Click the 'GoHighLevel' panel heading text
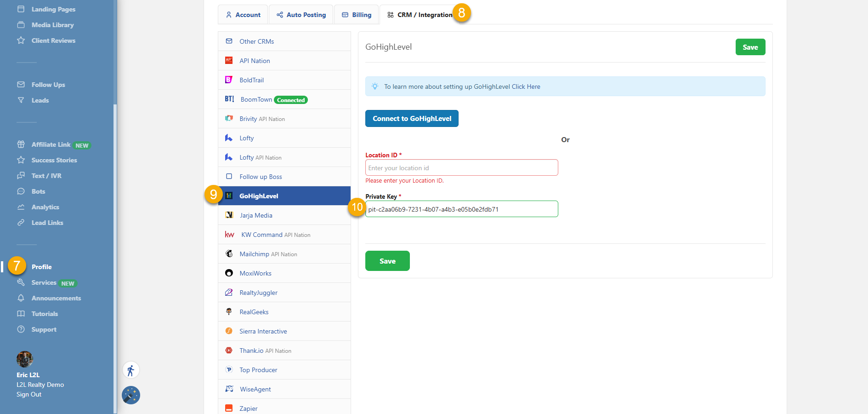The width and height of the screenshot is (868, 414). coord(388,47)
